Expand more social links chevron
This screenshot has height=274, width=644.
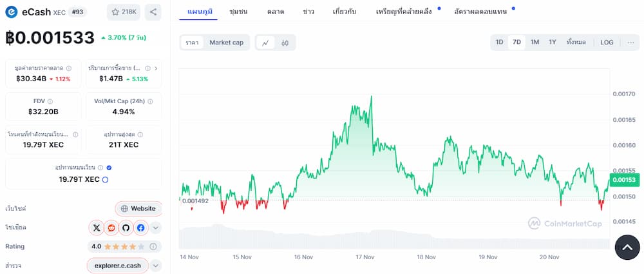tap(155, 228)
